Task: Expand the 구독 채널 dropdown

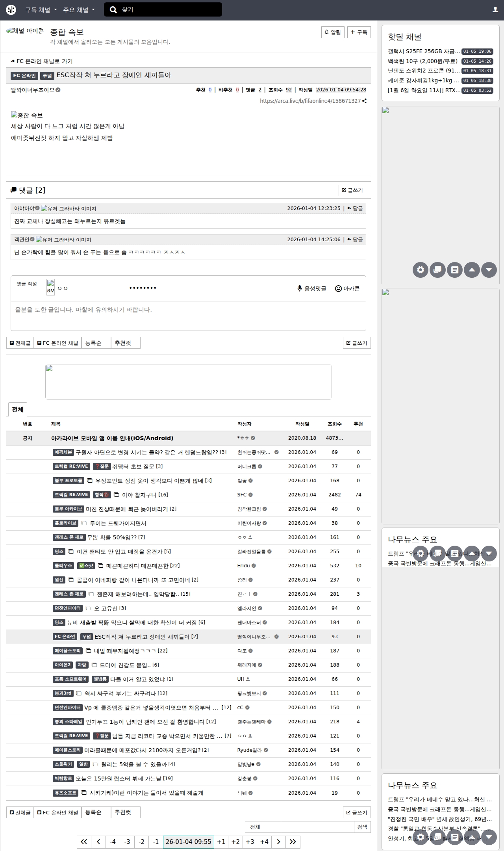Action: click(x=41, y=10)
